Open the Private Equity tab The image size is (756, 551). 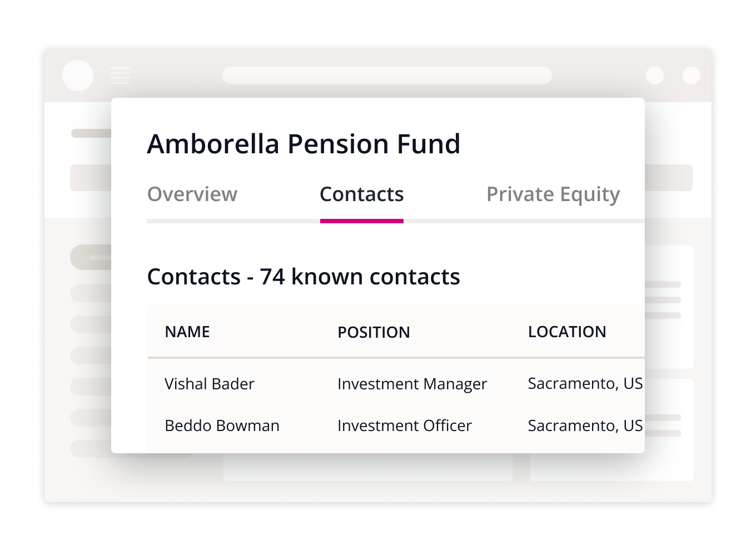coord(553,194)
